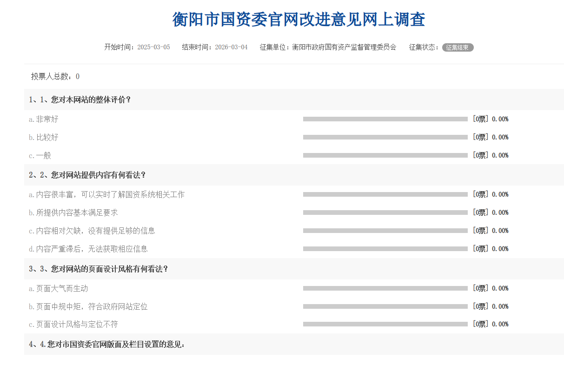
Task: Click question 4 heading about 版面及栏目设置
Action: pyautogui.click(x=107, y=345)
